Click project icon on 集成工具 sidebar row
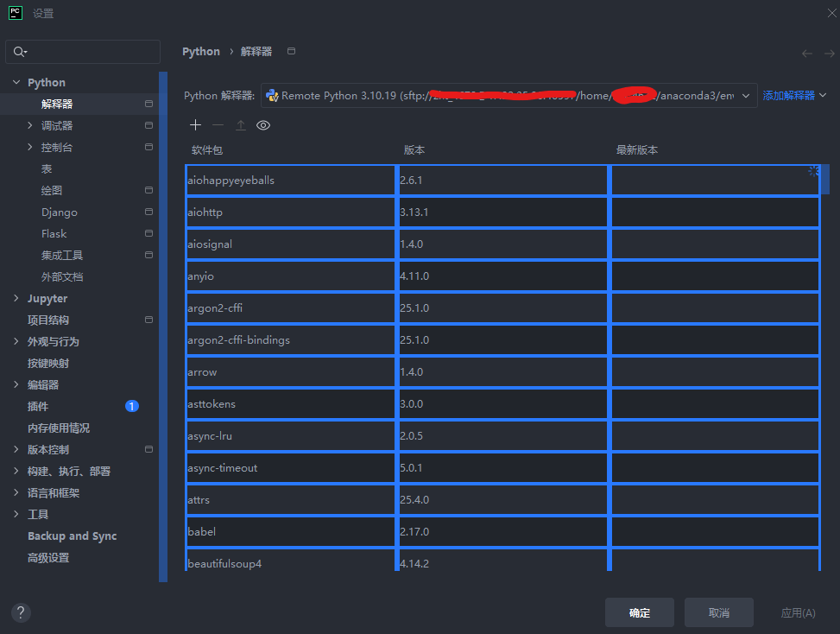This screenshot has height=634, width=840. tap(149, 255)
